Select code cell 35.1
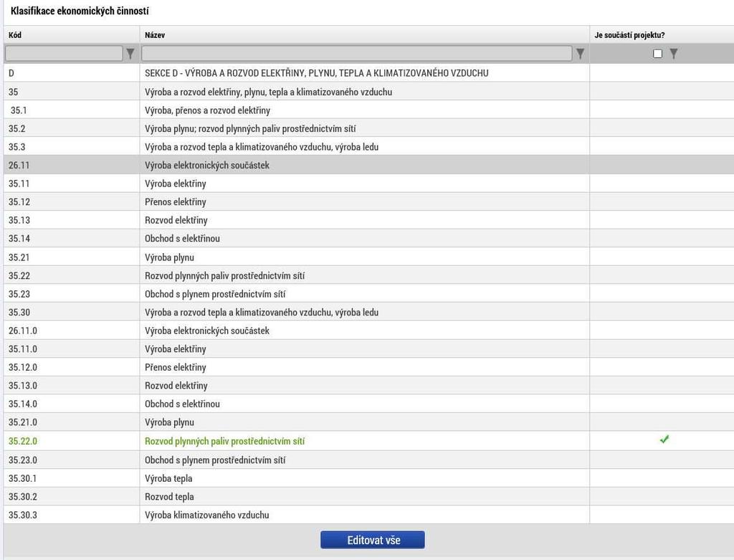This screenshot has width=734, height=560. 19,110
